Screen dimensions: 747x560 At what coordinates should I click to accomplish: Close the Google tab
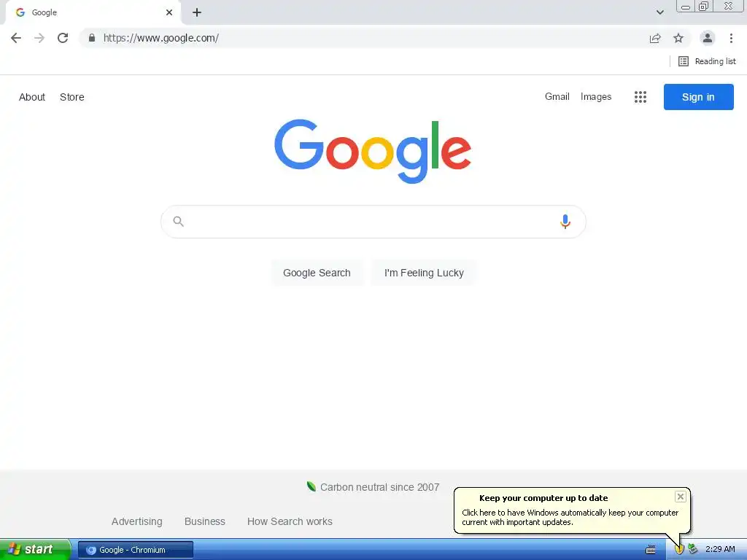[169, 12]
